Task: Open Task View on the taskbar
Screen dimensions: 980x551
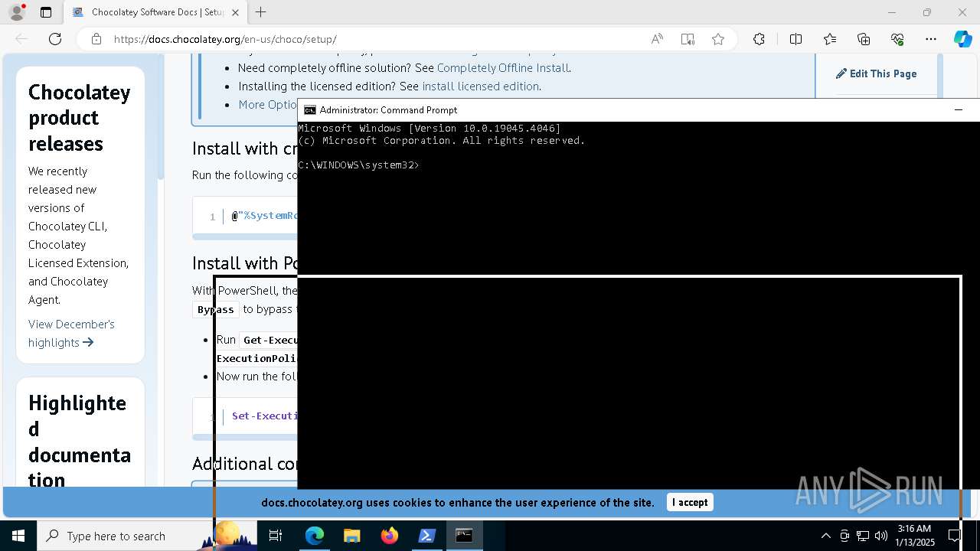Action: tap(276, 536)
